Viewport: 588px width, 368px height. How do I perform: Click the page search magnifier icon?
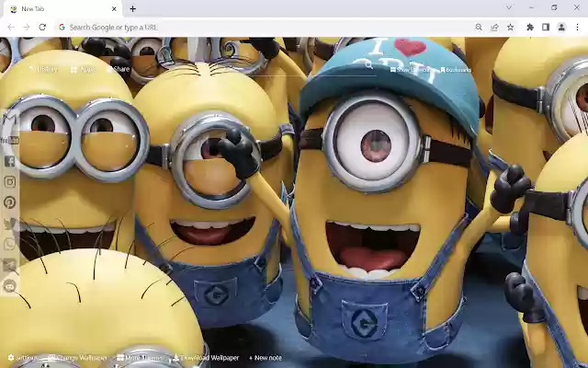click(369, 65)
